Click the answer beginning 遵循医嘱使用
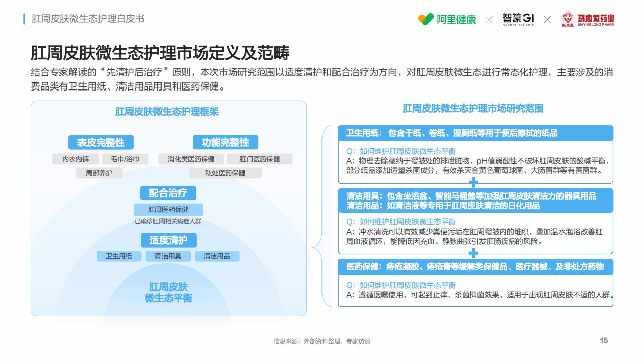644x362 pixels. point(479,295)
